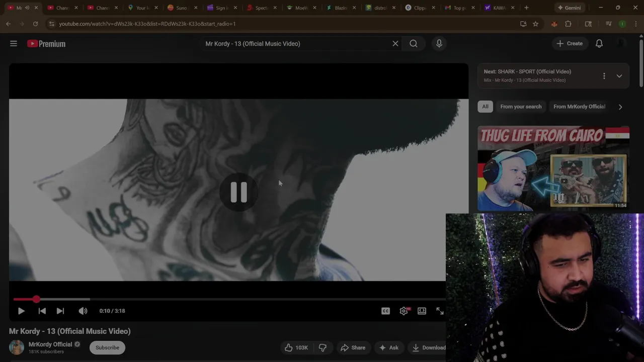
Task: Switch to the Suno tab
Action: [182, 8]
